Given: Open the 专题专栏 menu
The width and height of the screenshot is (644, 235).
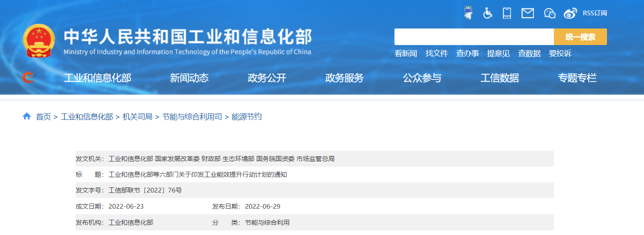Looking at the screenshot, I should click(x=577, y=78).
